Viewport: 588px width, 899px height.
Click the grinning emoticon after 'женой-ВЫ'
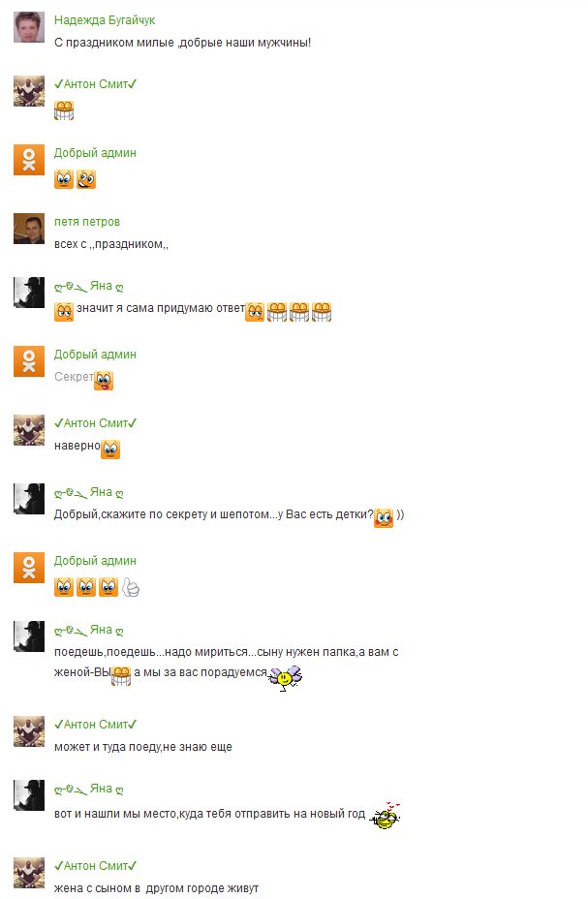click(120, 676)
